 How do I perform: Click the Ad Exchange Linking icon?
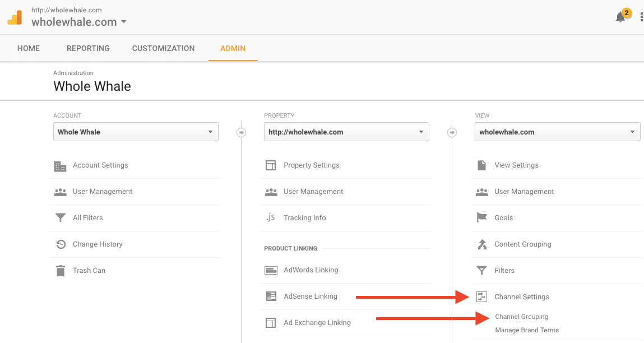coord(271,323)
